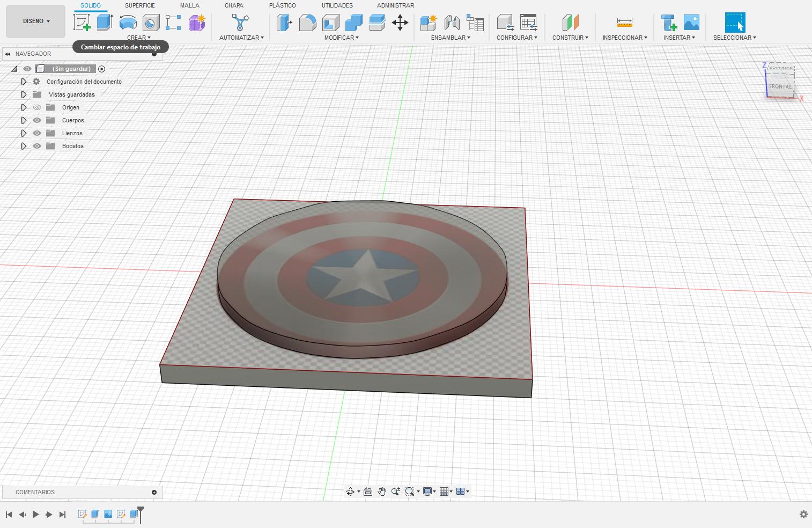Click the Zoom magnifier icon

396,492
